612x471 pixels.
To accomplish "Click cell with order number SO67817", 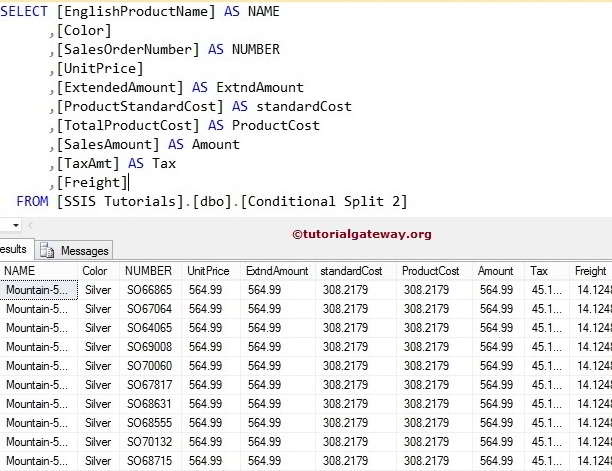I will click(149, 385).
